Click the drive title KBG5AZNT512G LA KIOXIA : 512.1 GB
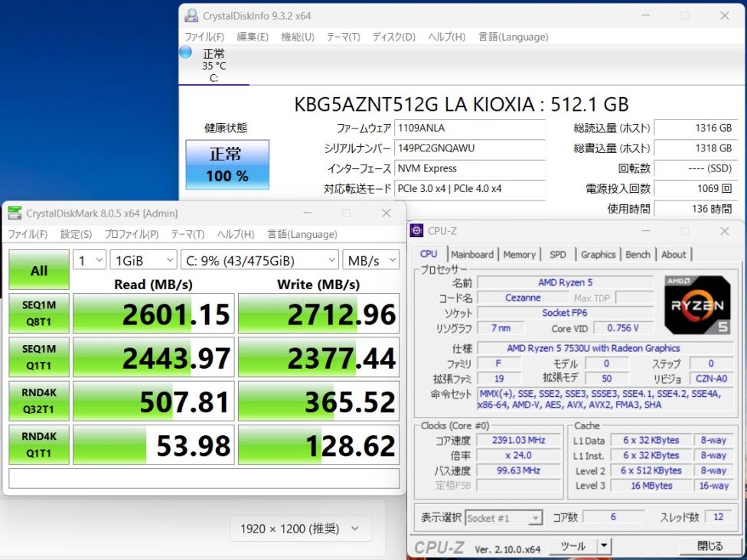The image size is (747, 560). pos(462,104)
